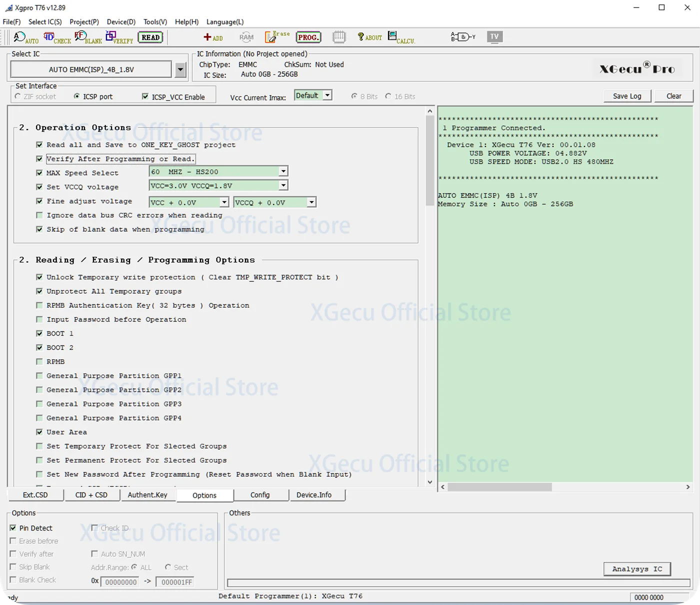Run the BLANK check tool

click(87, 37)
